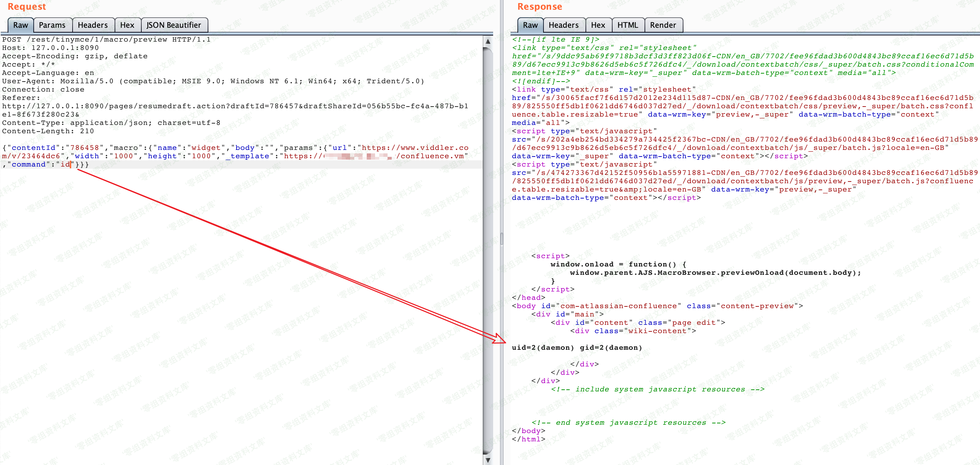Click the Referer URL in the request

coord(234,106)
